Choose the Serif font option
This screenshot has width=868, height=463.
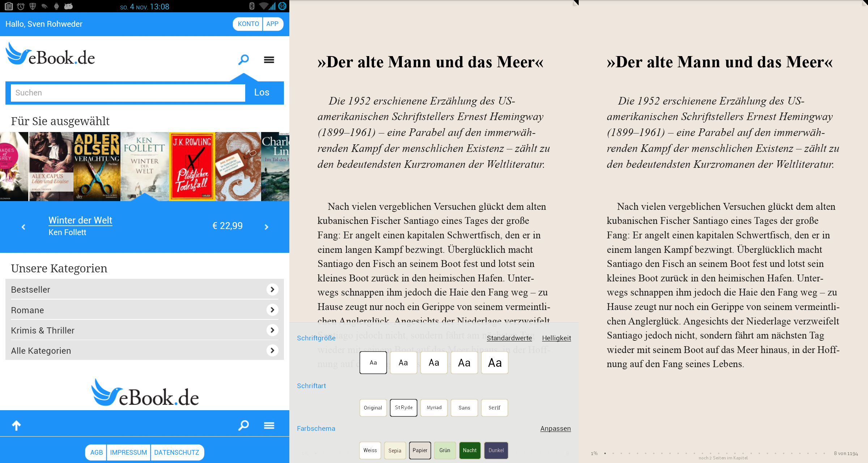[x=495, y=408]
